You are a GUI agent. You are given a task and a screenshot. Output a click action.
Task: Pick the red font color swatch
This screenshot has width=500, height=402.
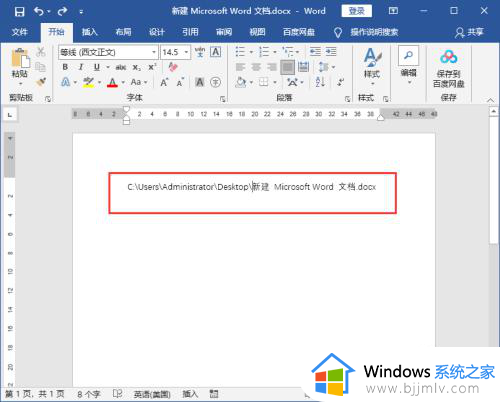pos(113,82)
